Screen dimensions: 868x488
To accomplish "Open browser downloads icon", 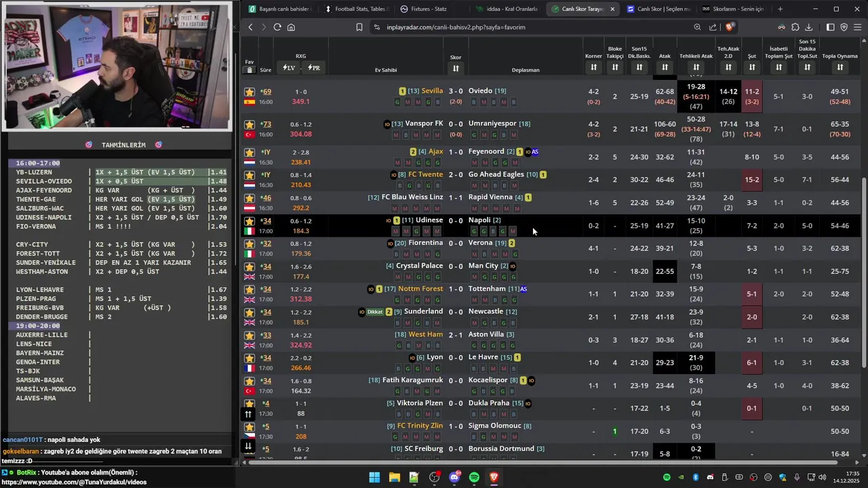I will click(809, 27).
